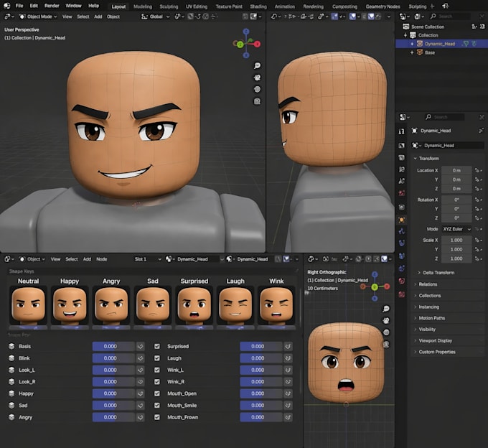Toggle the Wink_R shape key checkbox
The image size is (488, 448).
[x=157, y=382]
